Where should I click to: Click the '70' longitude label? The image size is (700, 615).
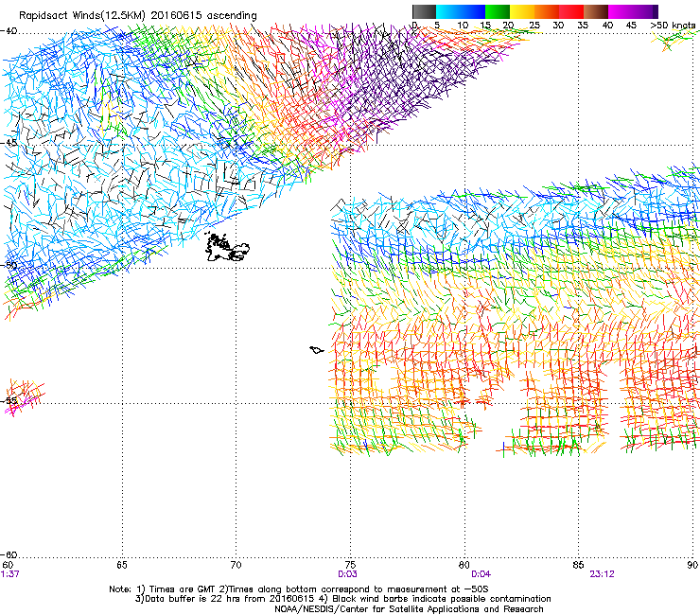coord(236,565)
